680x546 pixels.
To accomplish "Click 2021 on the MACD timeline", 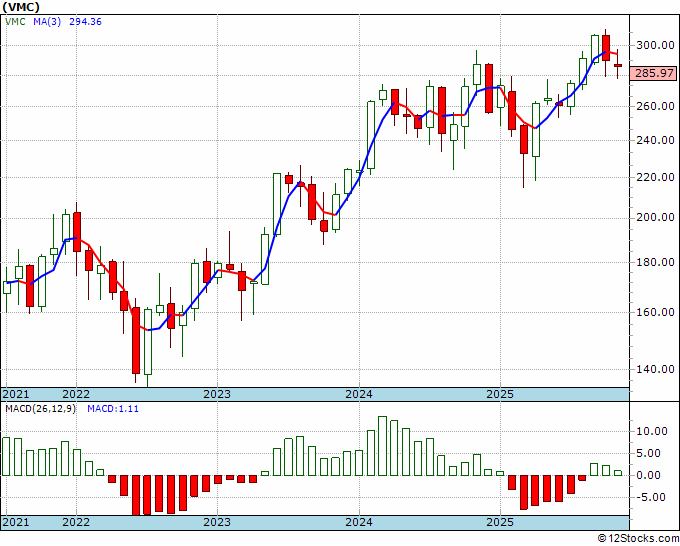I will pos(16,522).
